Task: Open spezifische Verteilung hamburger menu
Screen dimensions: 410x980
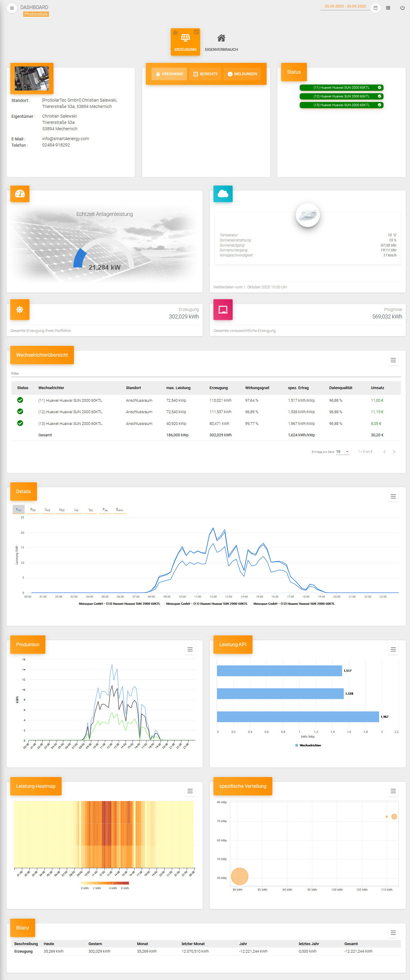Action: (393, 791)
